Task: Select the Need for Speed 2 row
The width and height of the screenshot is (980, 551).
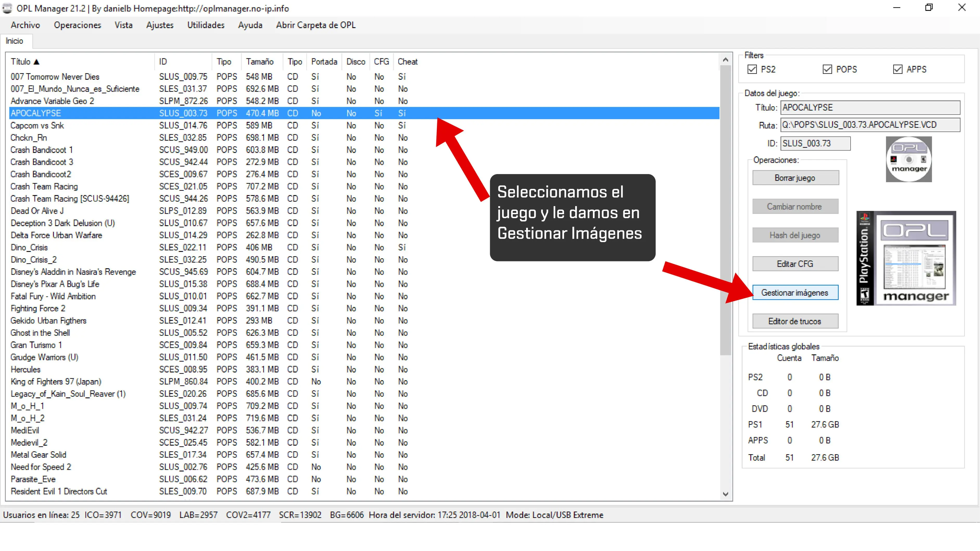Action: click(364, 467)
